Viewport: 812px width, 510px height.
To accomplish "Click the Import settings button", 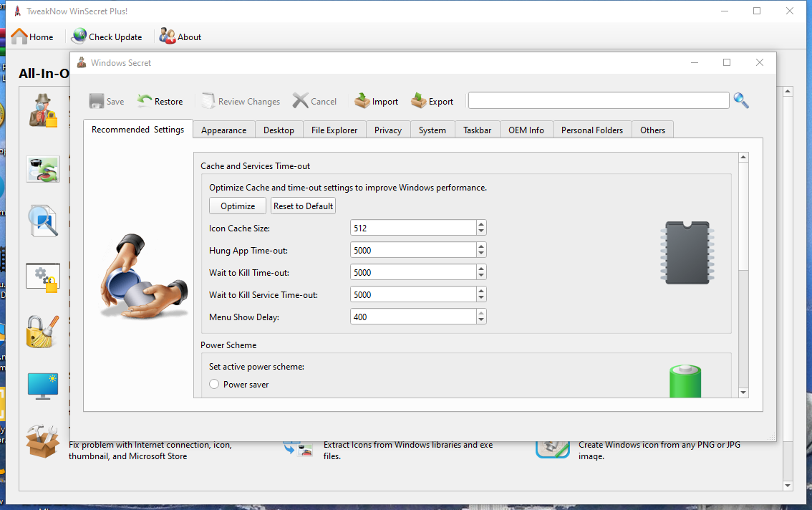I will (x=377, y=101).
